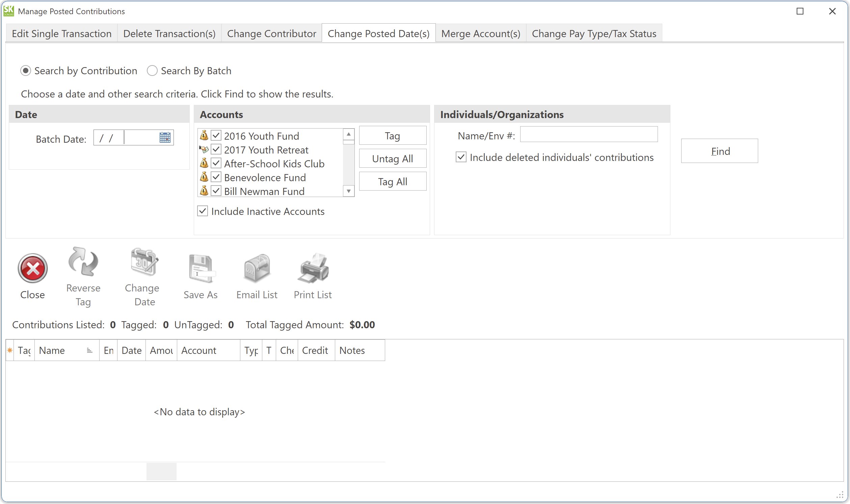This screenshot has width=850, height=504.
Task: Open the Change Pay Type/Tax Status tab
Action: (594, 33)
